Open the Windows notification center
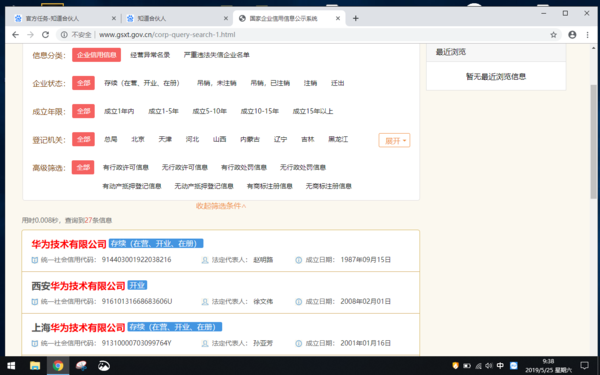This screenshot has width=600, height=375. [x=584, y=366]
